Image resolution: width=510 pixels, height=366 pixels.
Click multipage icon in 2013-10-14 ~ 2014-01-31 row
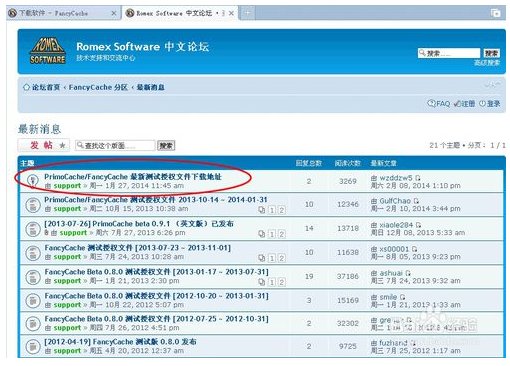(x=262, y=210)
